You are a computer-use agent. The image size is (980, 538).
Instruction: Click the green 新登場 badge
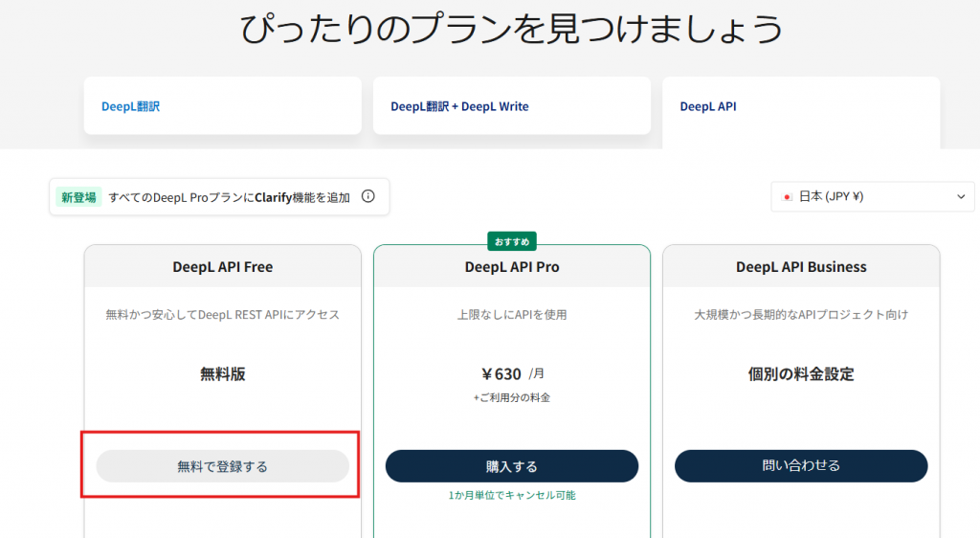[x=78, y=197]
